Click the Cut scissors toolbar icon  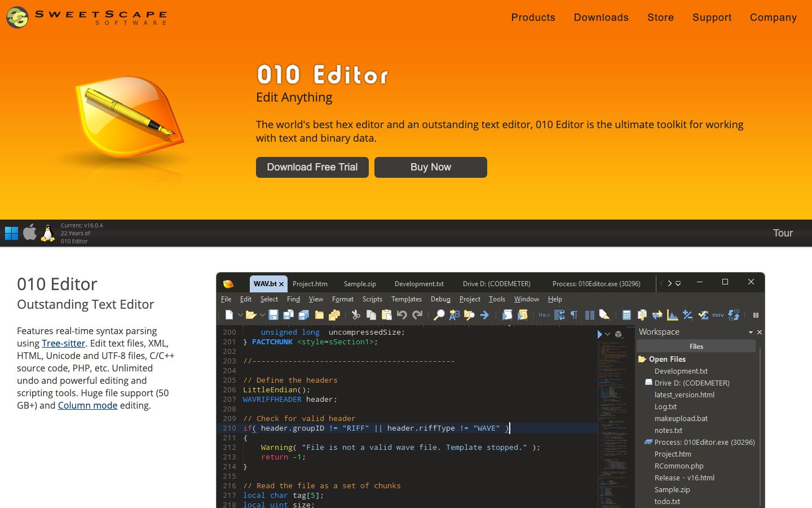coord(356,315)
